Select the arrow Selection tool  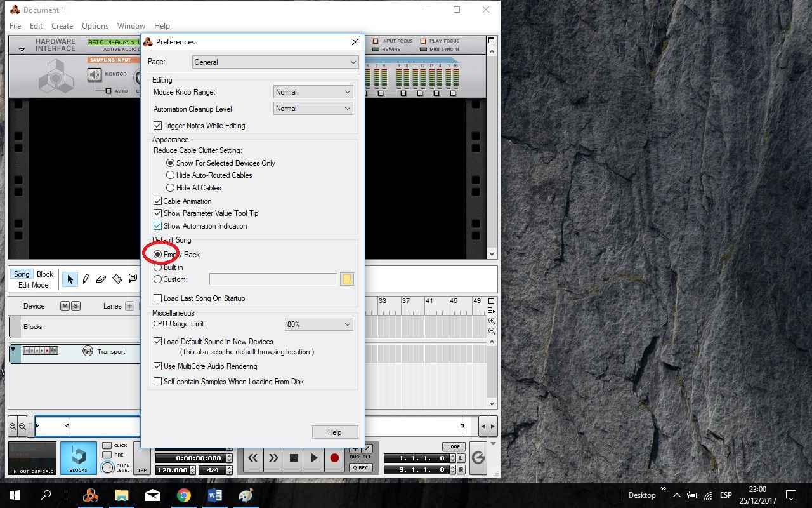click(70, 279)
